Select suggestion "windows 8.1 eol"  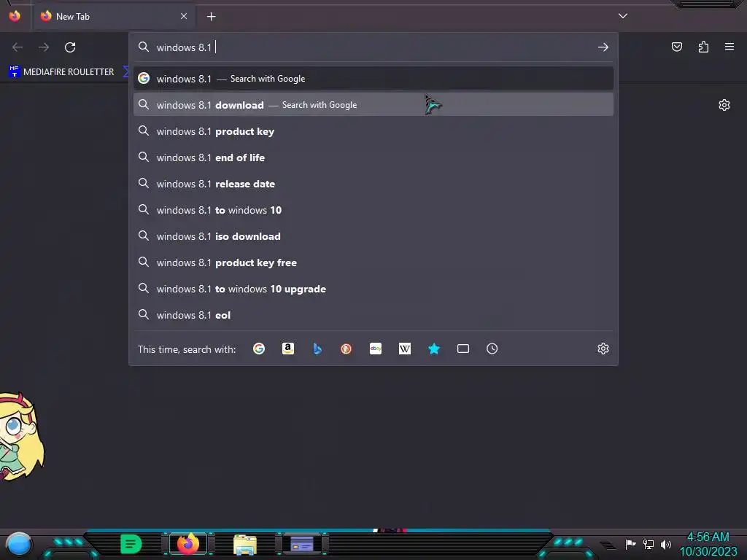coord(373,315)
